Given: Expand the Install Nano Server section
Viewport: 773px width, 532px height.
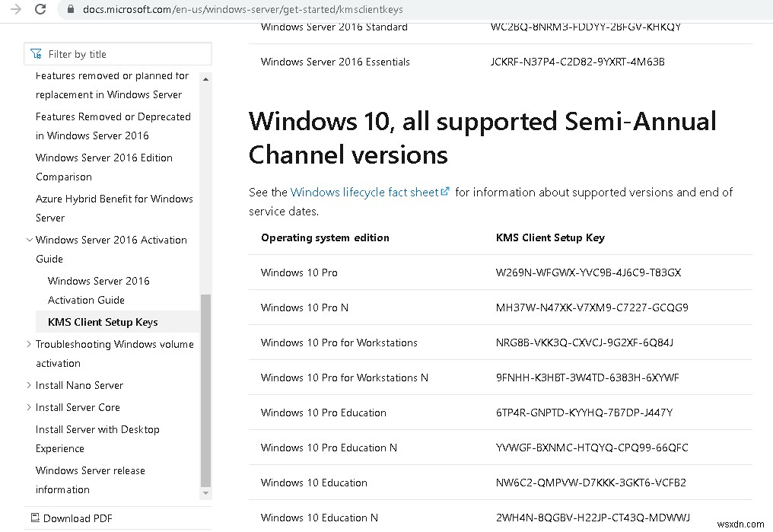Looking at the screenshot, I should [x=28, y=385].
